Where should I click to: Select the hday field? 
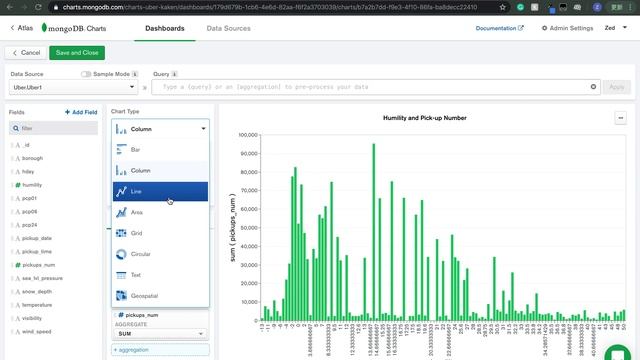point(28,171)
